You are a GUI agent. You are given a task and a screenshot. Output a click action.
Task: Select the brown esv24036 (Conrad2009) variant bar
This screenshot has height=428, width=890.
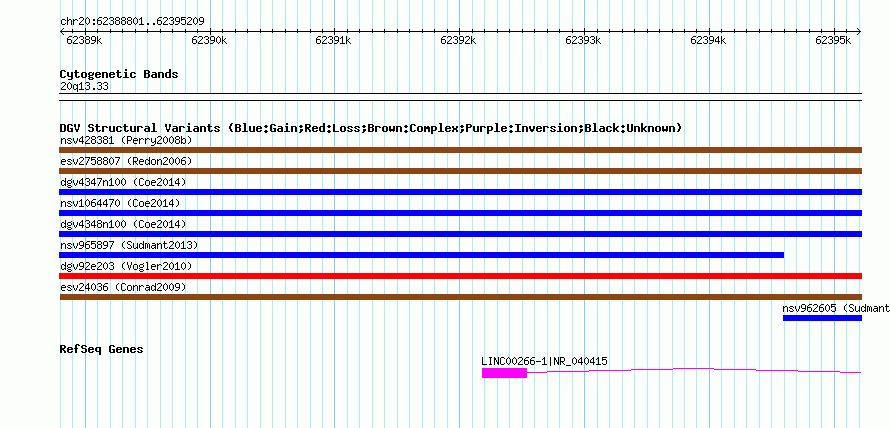click(460, 297)
